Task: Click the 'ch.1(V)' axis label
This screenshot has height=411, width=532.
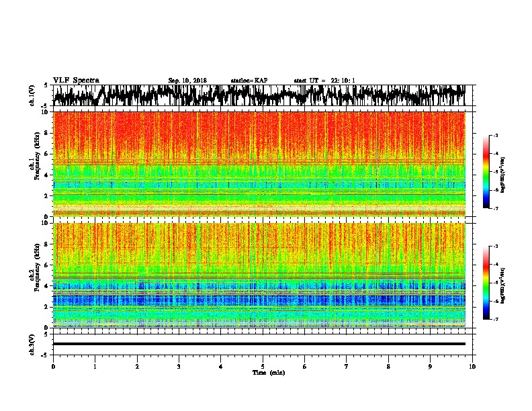Action: (x=32, y=95)
